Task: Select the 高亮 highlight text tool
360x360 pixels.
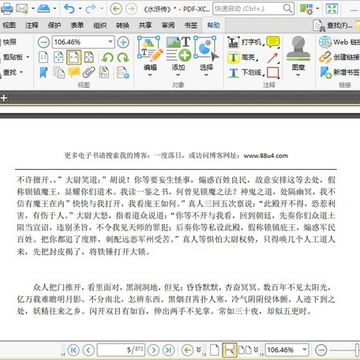Action: click(243, 57)
